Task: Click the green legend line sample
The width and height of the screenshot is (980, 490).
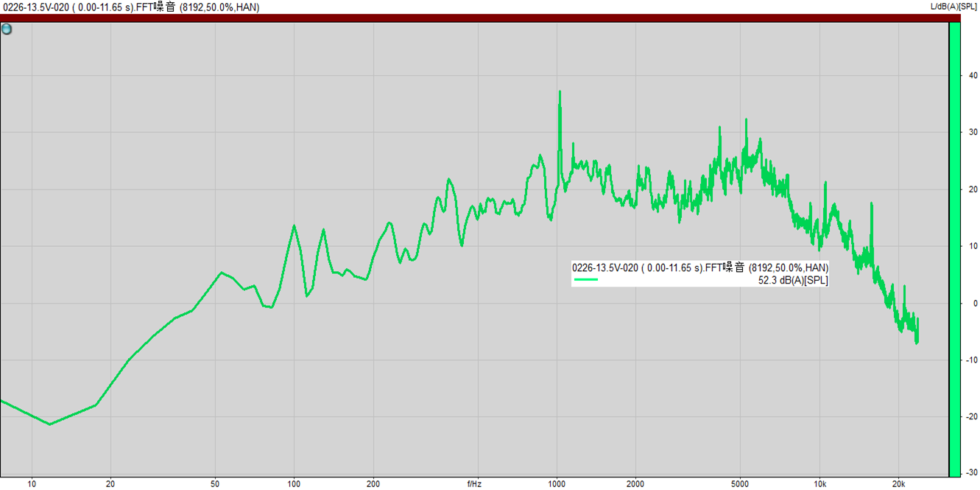Action: click(x=586, y=280)
